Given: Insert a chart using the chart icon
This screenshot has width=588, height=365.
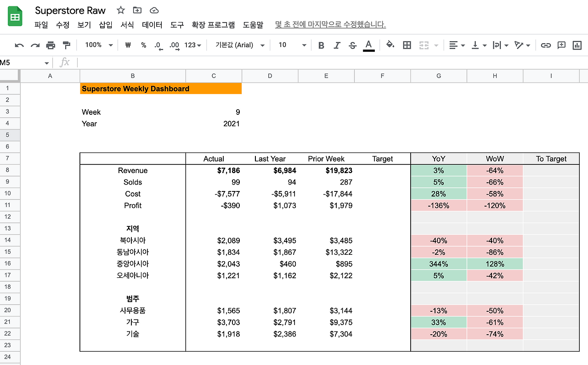Looking at the screenshot, I should 577,45.
